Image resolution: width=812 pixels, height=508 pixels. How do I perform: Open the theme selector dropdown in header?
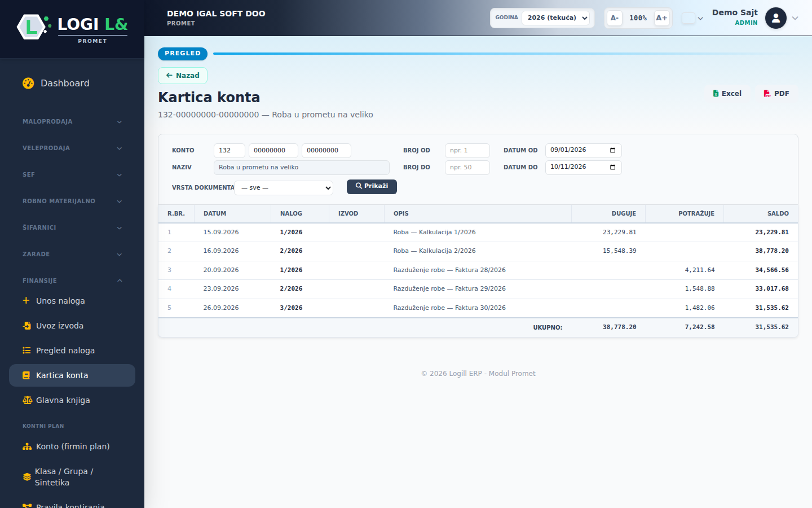692,18
